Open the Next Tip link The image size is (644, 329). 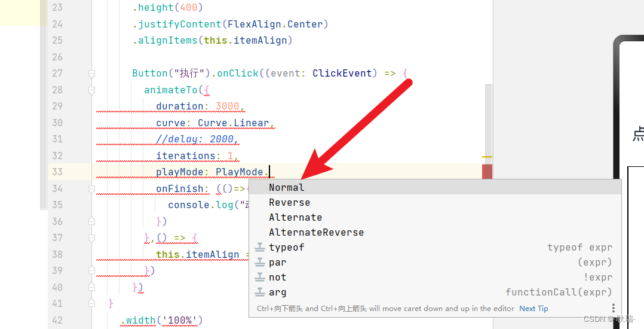tap(533, 309)
